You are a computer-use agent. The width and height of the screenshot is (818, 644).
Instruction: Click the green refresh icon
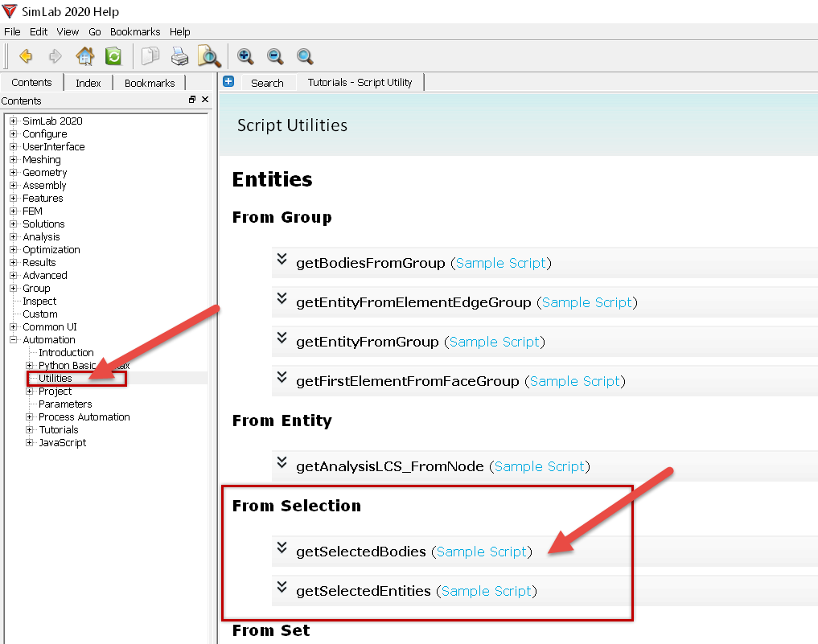(113, 56)
